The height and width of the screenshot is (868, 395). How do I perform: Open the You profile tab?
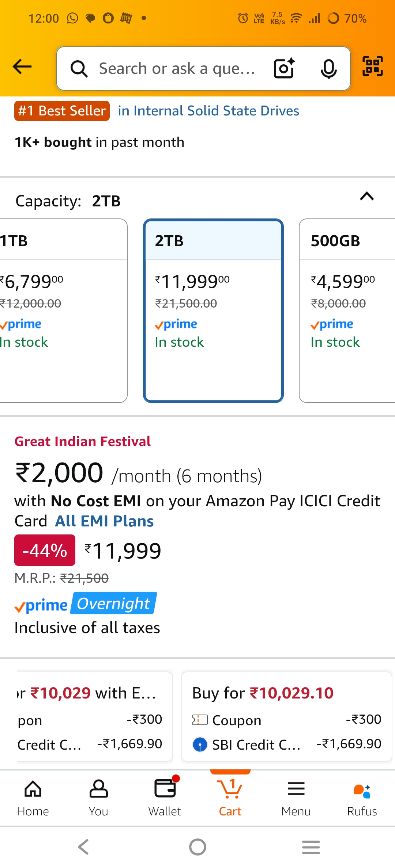(98, 798)
